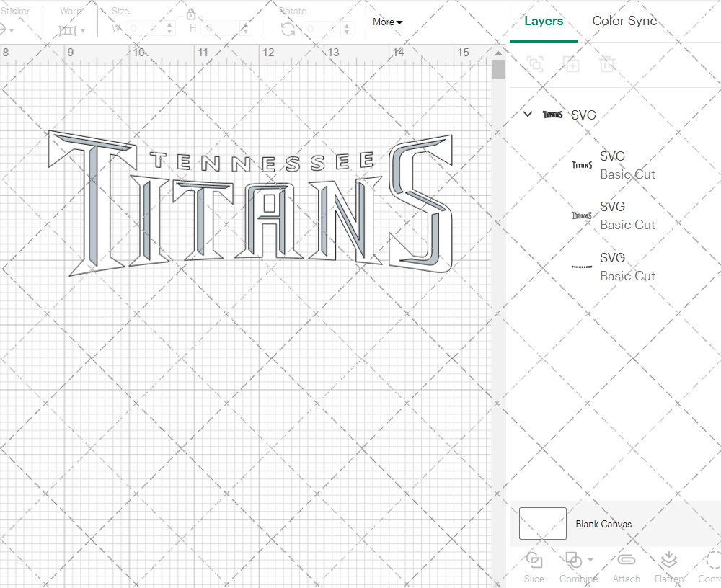Click the Contour tool icon

tap(712, 561)
